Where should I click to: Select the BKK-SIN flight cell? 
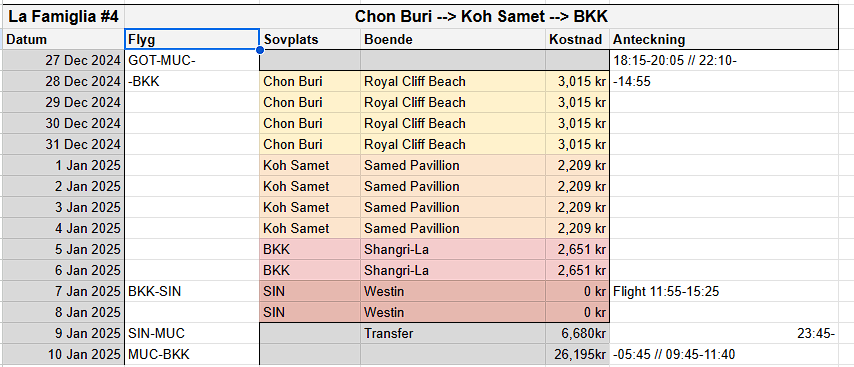coord(192,291)
